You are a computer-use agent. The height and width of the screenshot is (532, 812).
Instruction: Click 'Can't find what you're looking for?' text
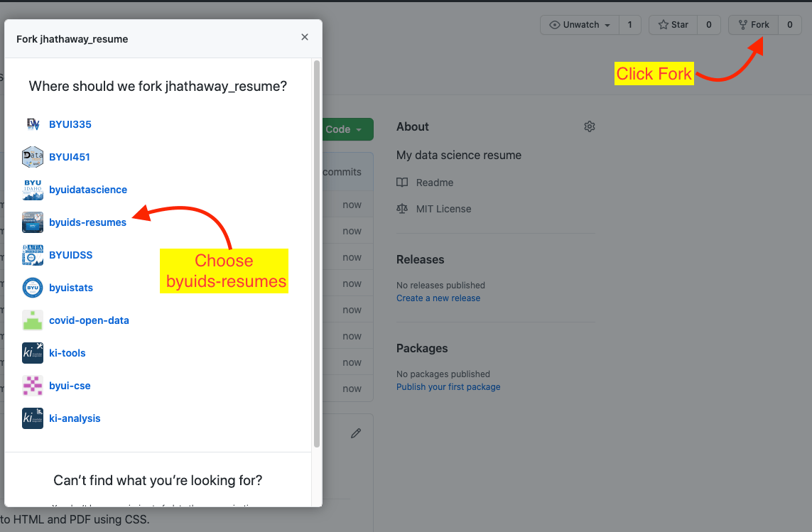tap(158, 480)
